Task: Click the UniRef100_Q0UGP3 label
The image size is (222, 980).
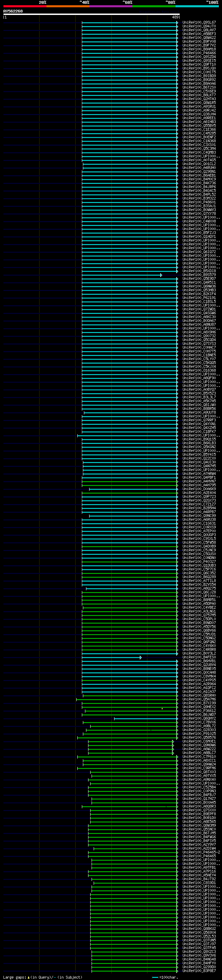Action: (199, 535)
